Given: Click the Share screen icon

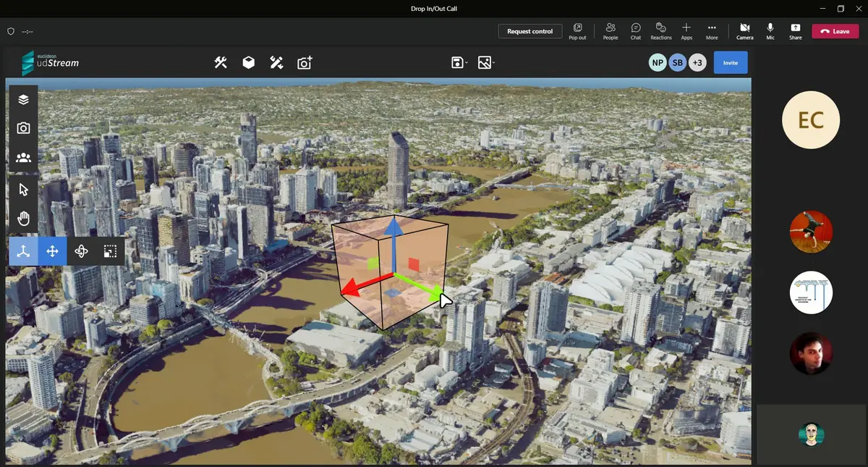Looking at the screenshot, I should click(x=796, y=31).
